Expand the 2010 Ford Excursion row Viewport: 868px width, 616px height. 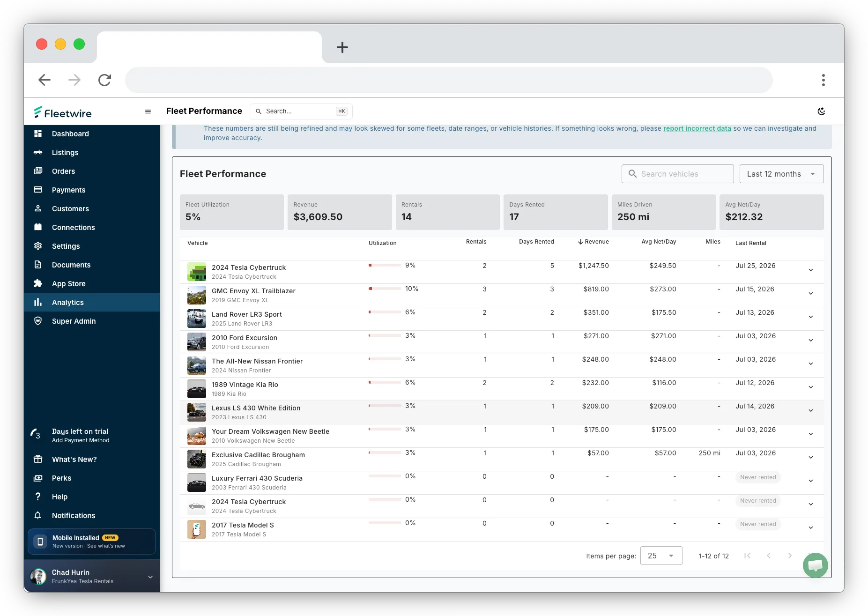coord(810,341)
